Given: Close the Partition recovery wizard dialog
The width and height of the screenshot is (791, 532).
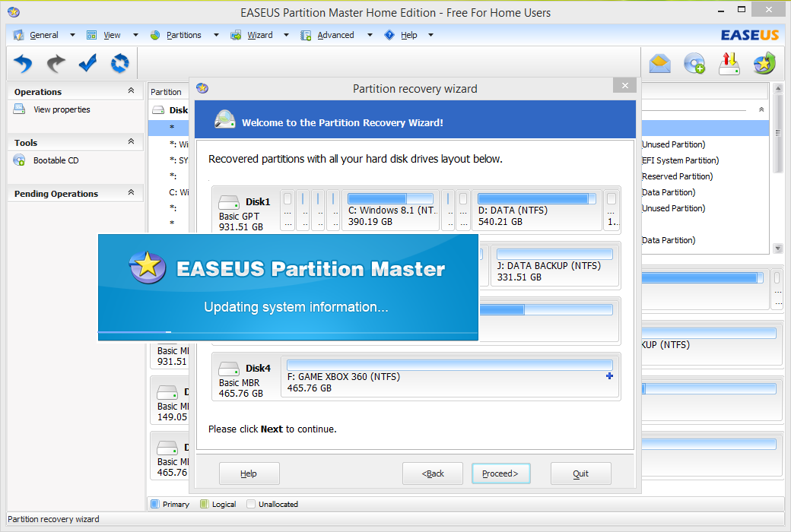Looking at the screenshot, I should tap(624, 86).
